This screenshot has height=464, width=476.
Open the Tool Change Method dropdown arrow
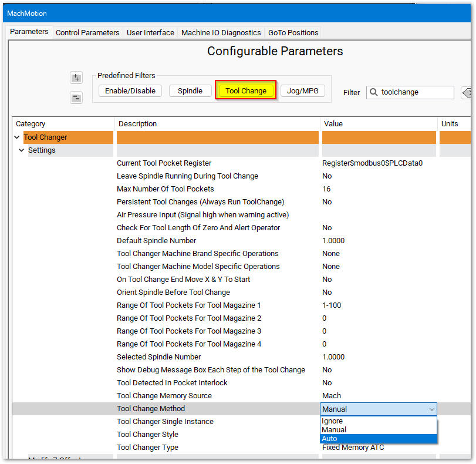click(432, 409)
